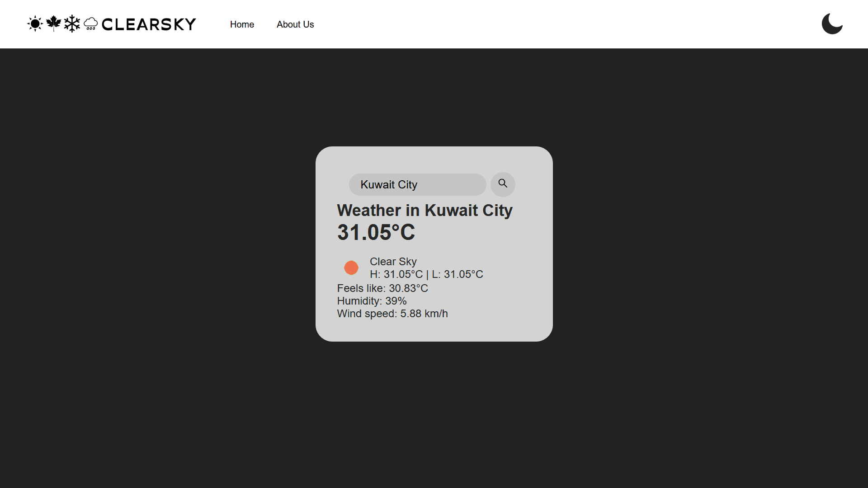Viewport: 868px width, 488px height.
Task: Click the Feels like 30.83°C text
Action: [x=382, y=288]
